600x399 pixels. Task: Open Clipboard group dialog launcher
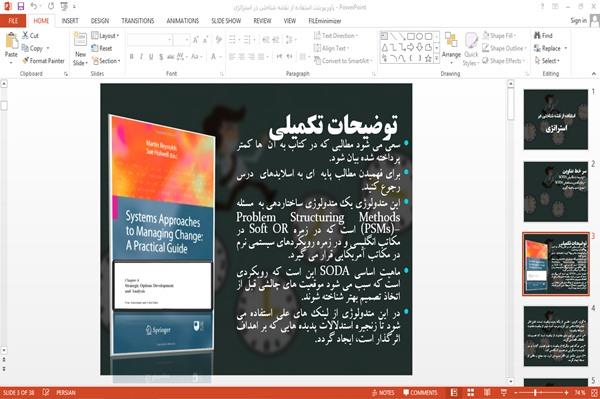(x=66, y=74)
